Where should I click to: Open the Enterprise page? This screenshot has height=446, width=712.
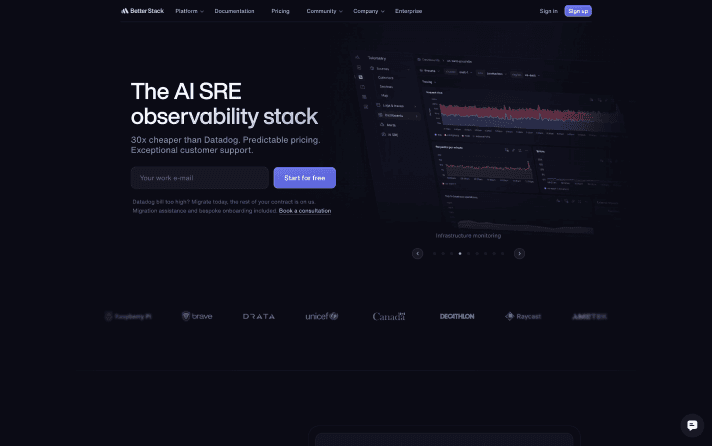[x=408, y=11]
